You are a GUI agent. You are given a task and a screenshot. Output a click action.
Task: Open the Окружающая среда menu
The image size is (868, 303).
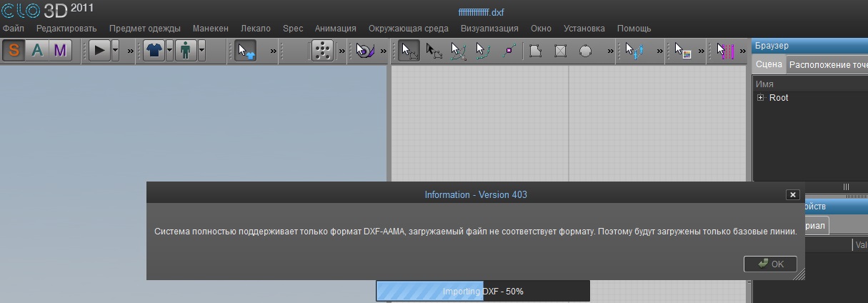click(x=409, y=29)
